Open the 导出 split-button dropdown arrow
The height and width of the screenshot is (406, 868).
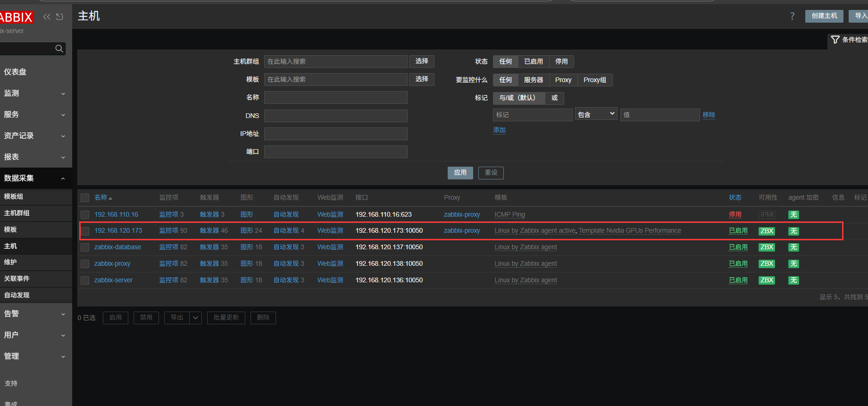pyautogui.click(x=196, y=318)
